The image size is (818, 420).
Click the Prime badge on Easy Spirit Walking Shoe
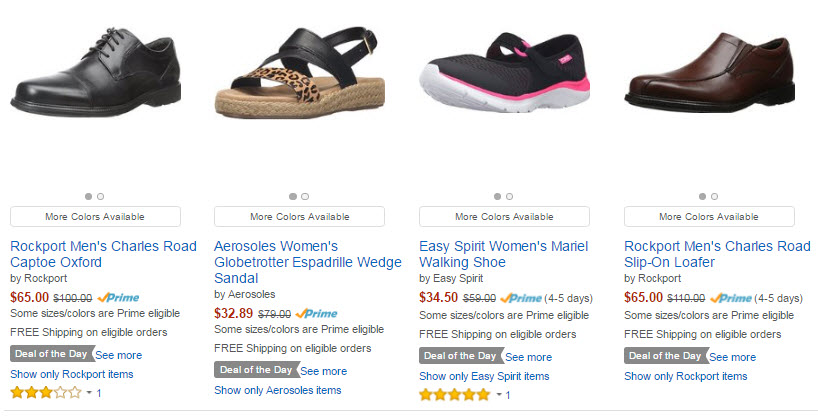[521, 297]
